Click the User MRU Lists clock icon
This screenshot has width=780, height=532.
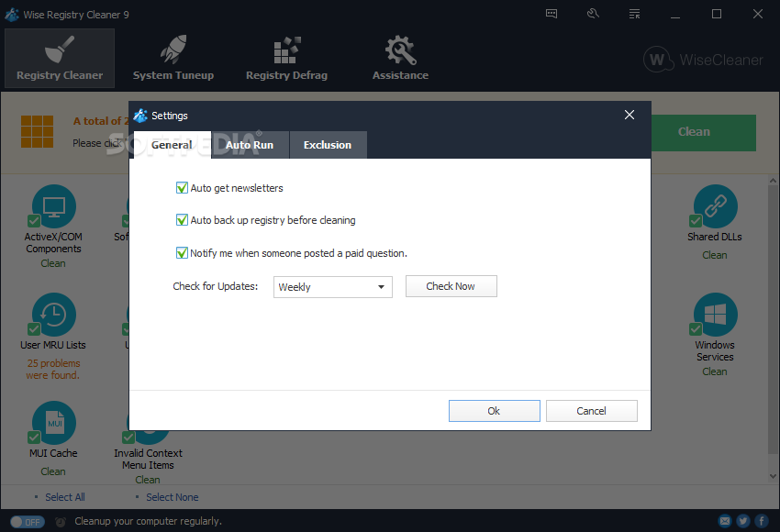54,315
